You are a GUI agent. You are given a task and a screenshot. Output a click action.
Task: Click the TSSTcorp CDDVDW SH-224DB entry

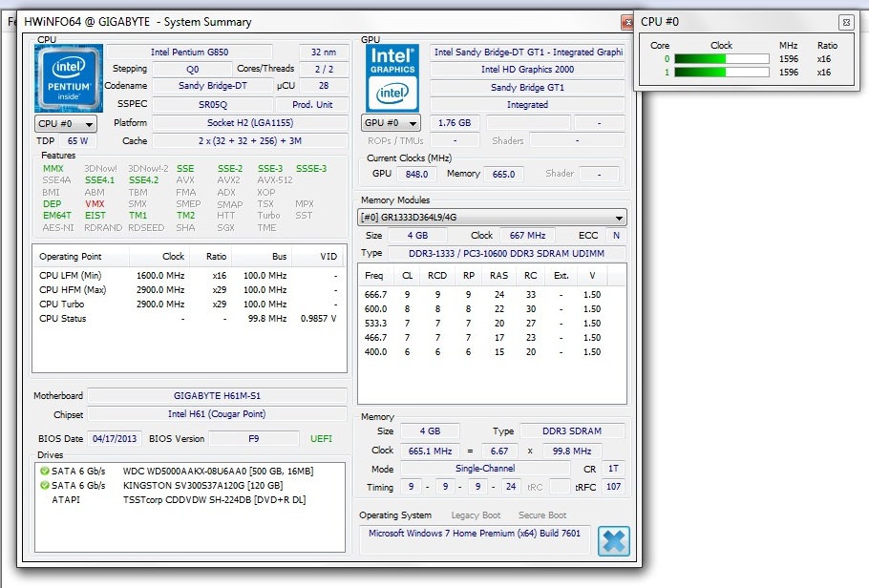214,500
